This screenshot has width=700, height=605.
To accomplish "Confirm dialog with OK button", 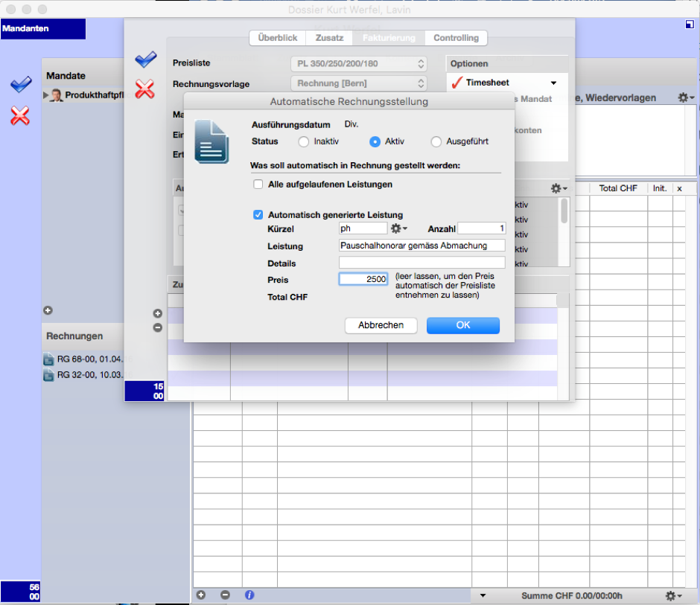I will click(x=463, y=325).
